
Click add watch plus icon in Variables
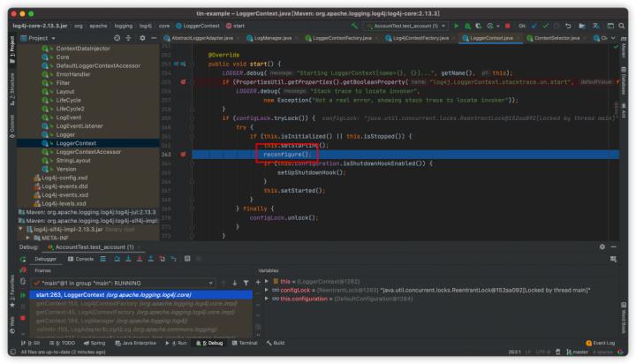point(258,282)
